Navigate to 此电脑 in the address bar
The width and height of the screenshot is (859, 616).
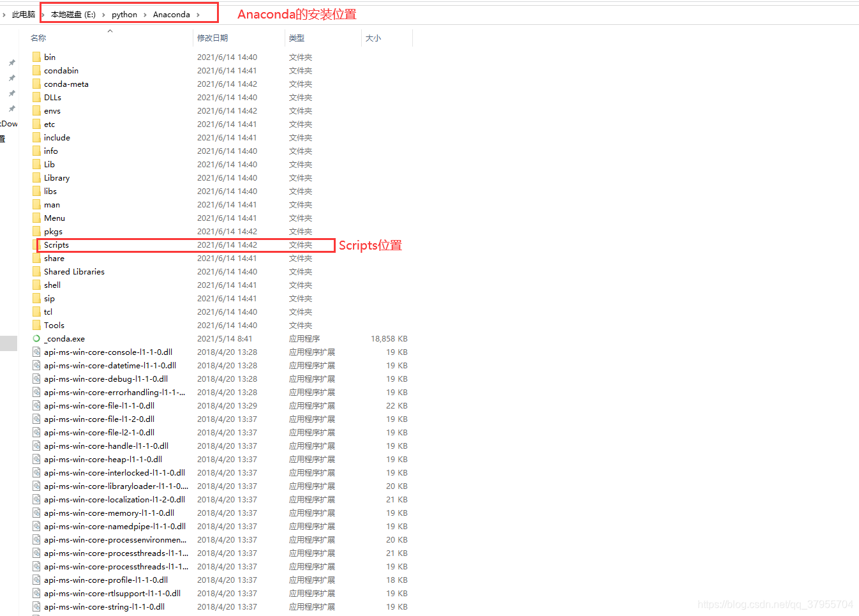[24, 14]
